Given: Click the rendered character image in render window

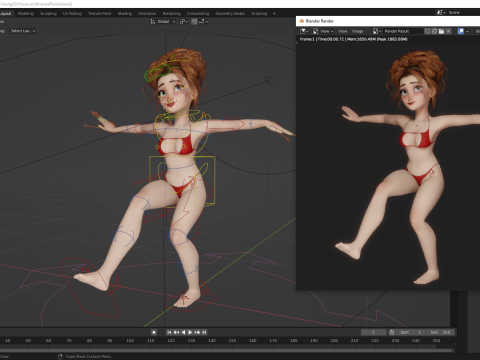Looking at the screenshot, I should 408,167.
